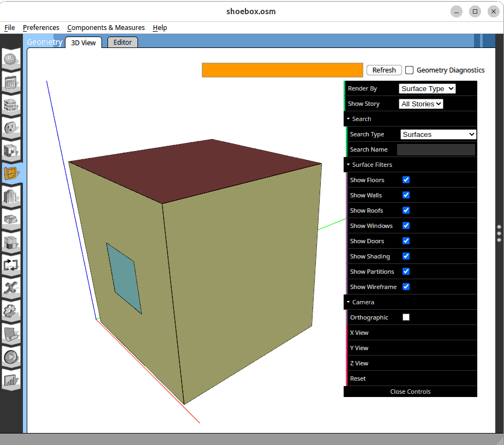Screen dimensions: 504x445
Task: Switch to the Editor tab
Action: (123, 42)
